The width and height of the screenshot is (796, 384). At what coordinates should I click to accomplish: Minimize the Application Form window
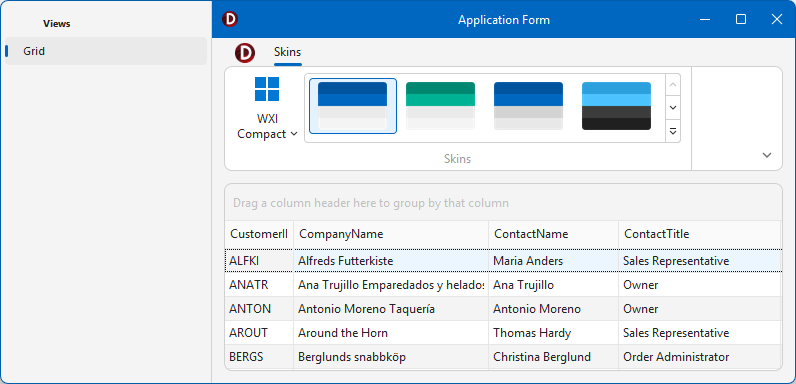(x=705, y=19)
